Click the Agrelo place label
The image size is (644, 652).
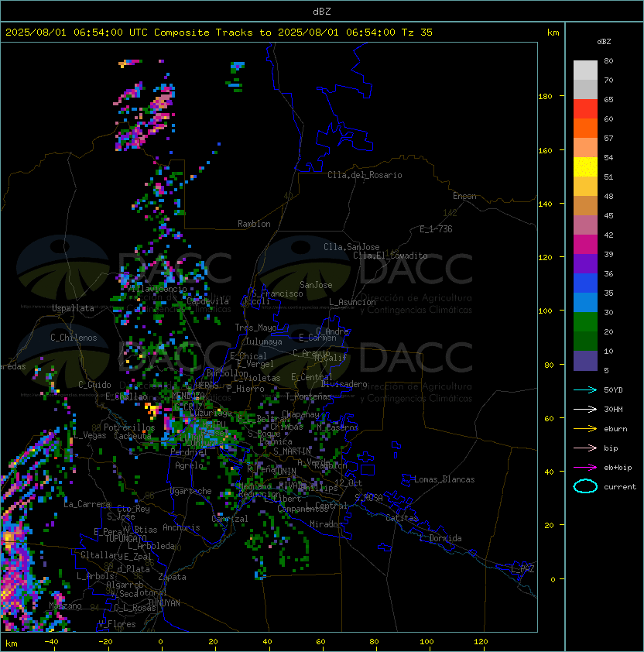pos(189,465)
